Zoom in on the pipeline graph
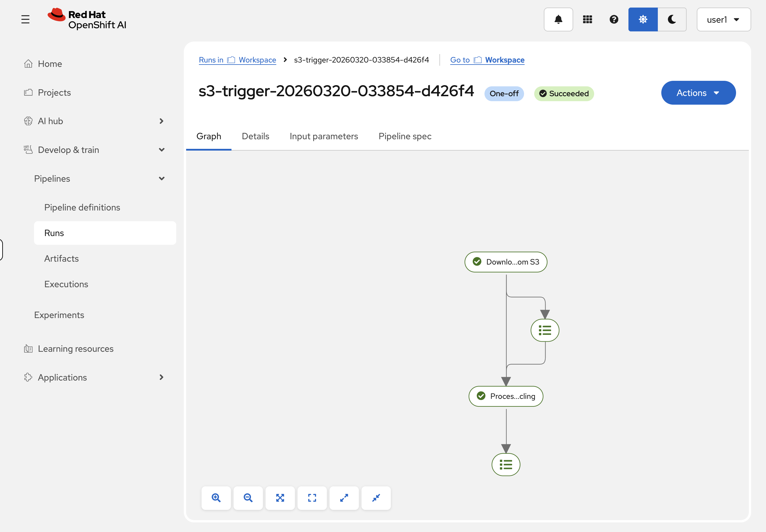766x532 pixels. tap(216, 498)
